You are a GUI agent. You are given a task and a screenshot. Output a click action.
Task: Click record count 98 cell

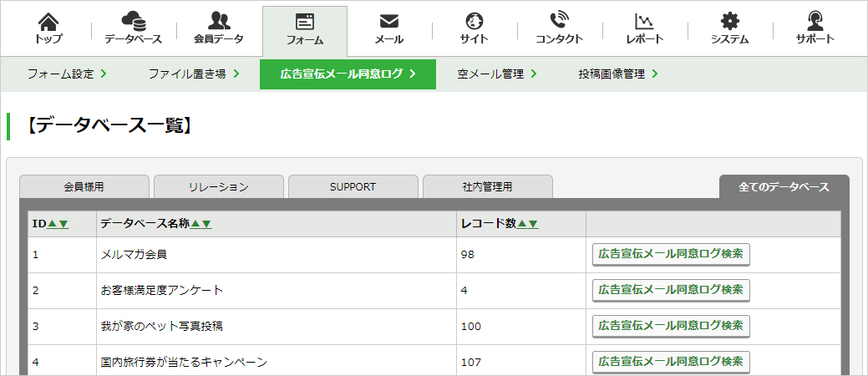[x=521, y=255]
